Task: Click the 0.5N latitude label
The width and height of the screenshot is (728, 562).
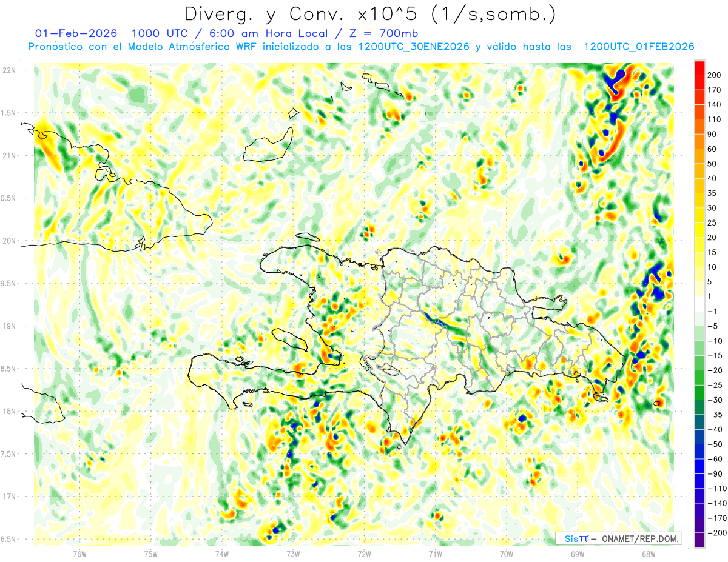Action: (9, 198)
